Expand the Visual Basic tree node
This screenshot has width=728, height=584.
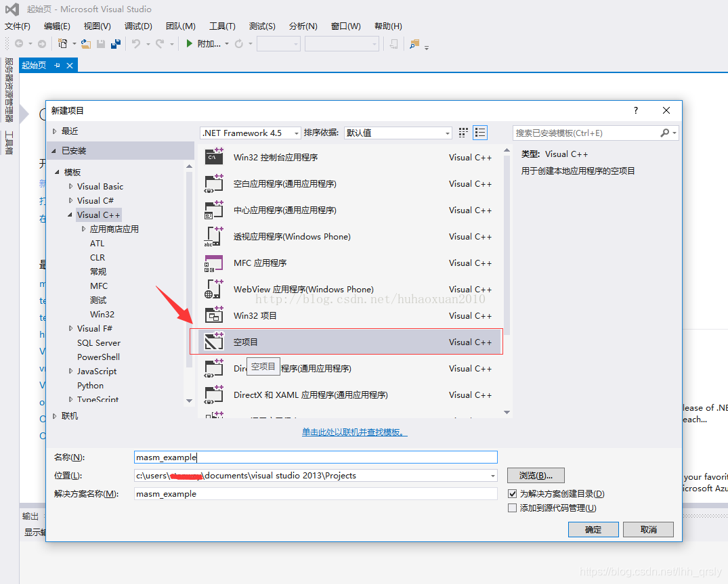70,187
